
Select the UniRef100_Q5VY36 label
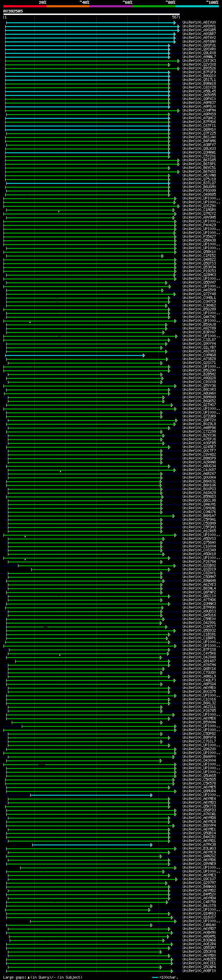(199, 386)
